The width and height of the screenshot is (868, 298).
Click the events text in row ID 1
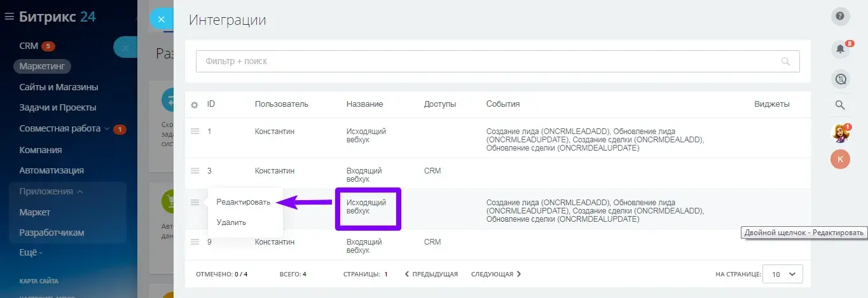[595, 140]
